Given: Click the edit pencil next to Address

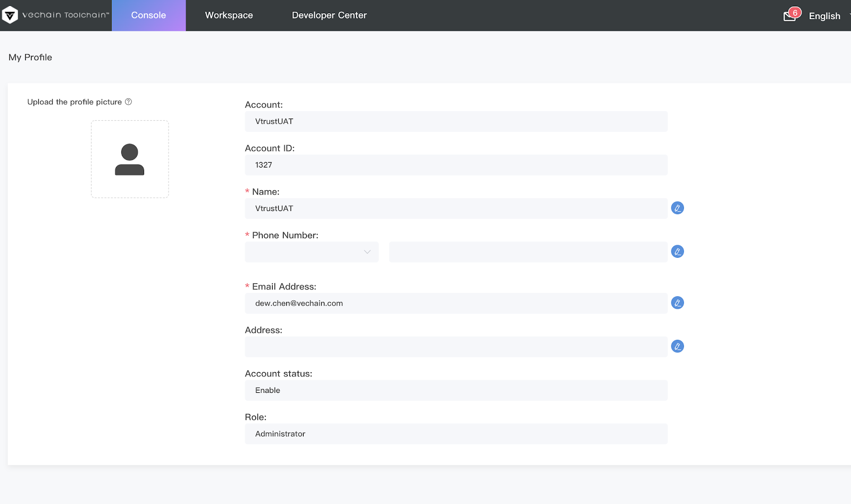Looking at the screenshot, I should pos(677,347).
